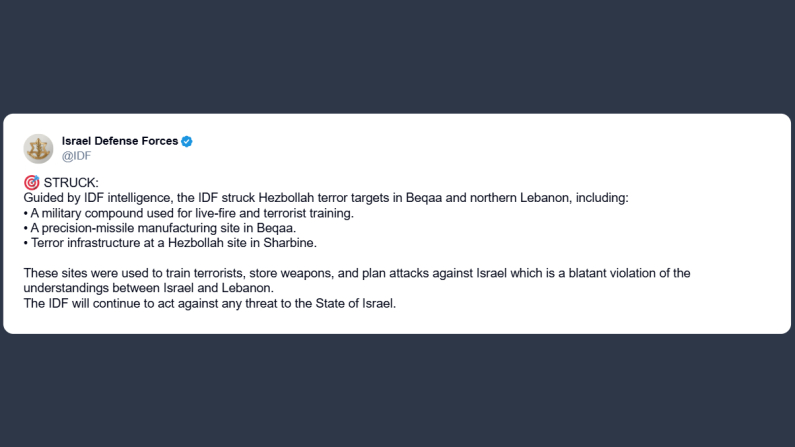Click the phrase "Hezbollah terror targets"
The height and width of the screenshot is (447, 795).
(334, 198)
